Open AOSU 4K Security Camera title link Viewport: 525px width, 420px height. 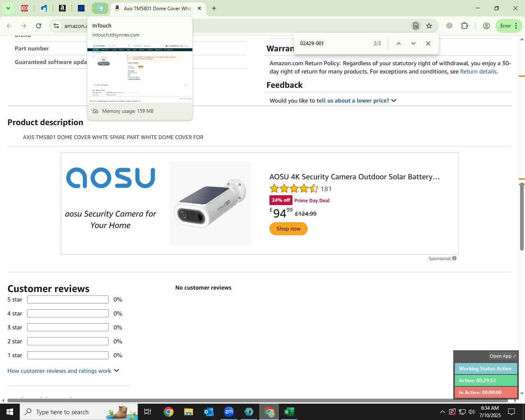(x=354, y=177)
